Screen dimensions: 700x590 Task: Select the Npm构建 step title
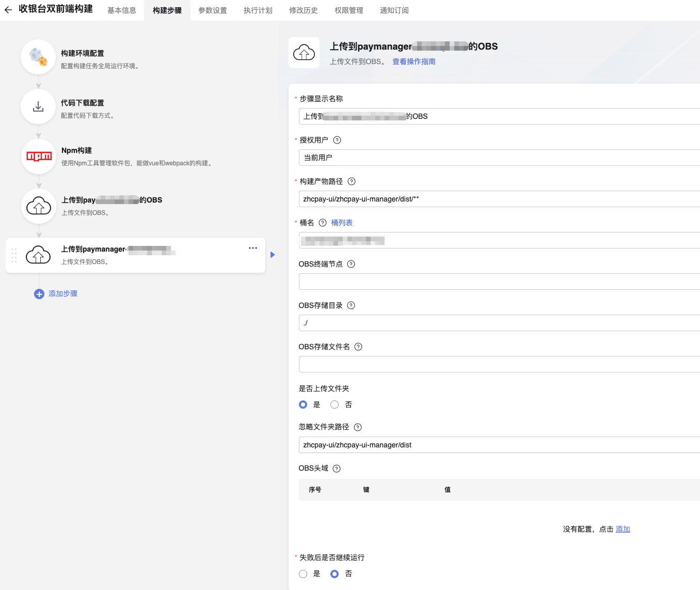point(76,150)
